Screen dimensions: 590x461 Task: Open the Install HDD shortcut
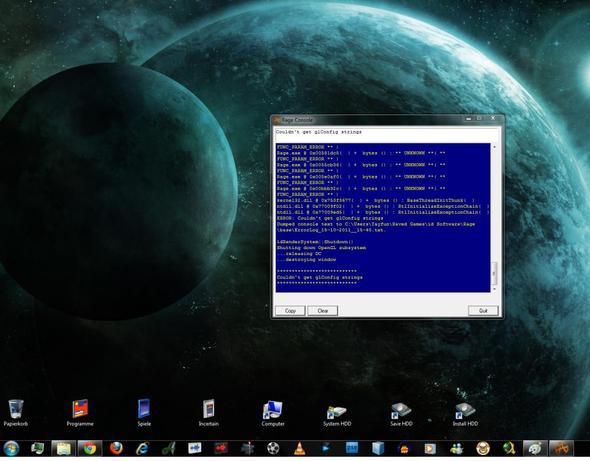465,414
